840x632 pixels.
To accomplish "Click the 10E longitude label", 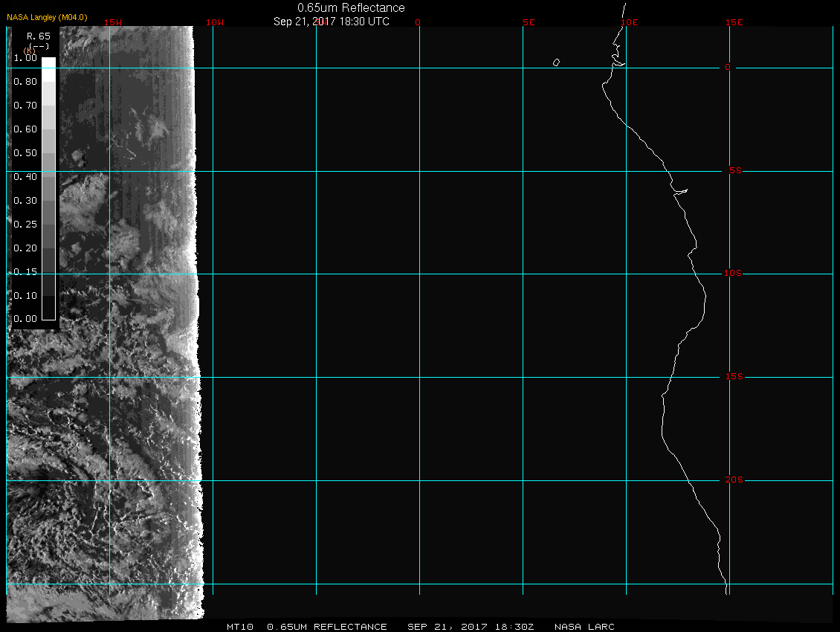I will tap(630, 22).
